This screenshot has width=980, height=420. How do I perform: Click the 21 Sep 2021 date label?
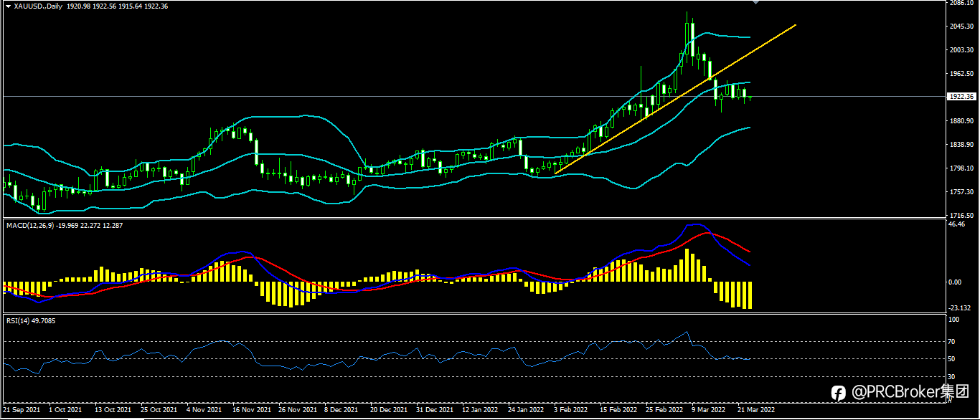click(x=23, y=411)
